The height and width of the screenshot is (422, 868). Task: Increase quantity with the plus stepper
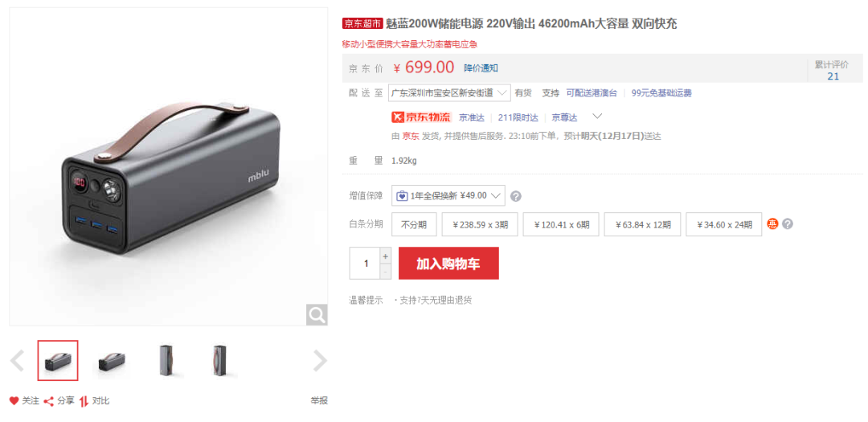pyautogui.click(x=385, y=256)
